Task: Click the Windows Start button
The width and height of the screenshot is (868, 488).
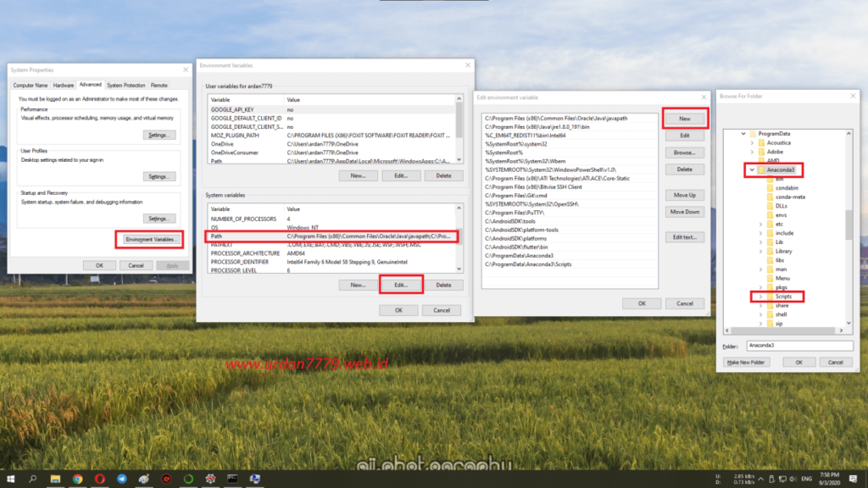Action: coord(10,479)
